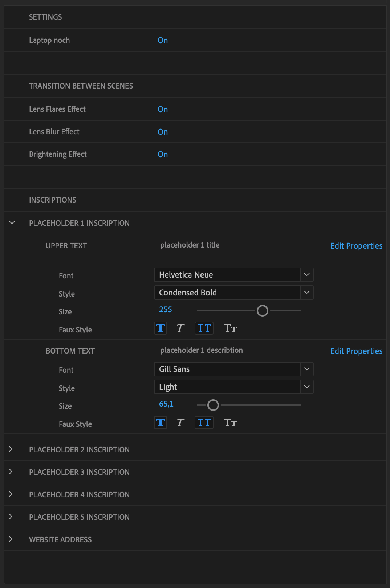Toggle small caps for Bottom Text
Viewport: 390px width, 588px height.
[x=230, y=423]
